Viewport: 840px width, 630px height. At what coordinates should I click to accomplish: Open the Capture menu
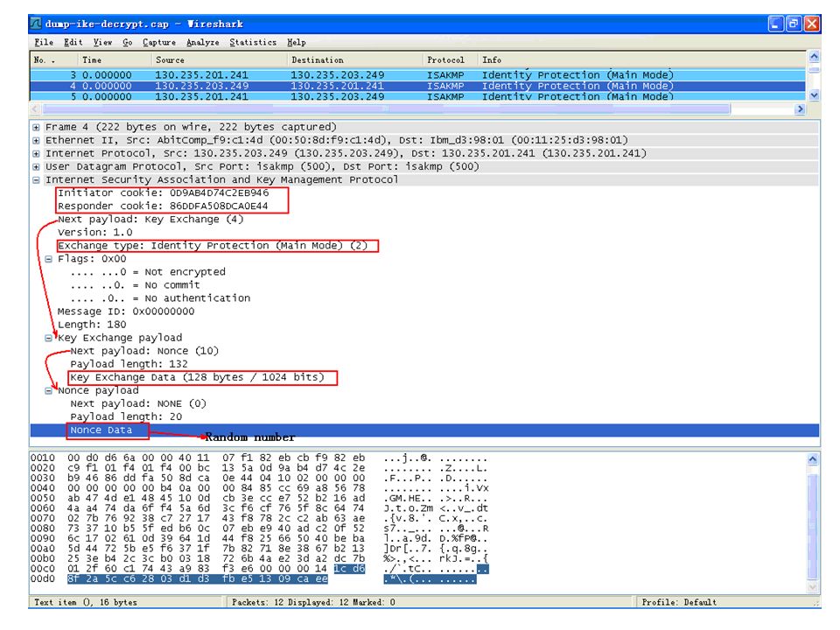click(x=159, y=42)
